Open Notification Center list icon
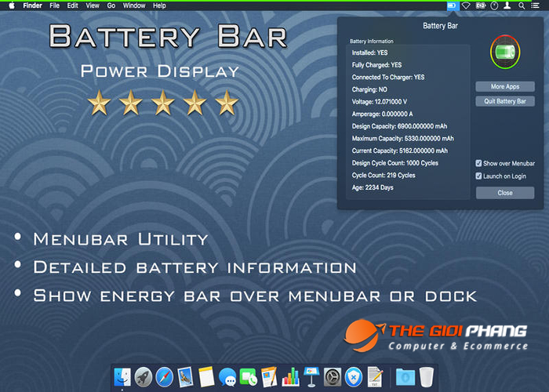The height and width of the screenshot is (392, 549). click(535, 5)
